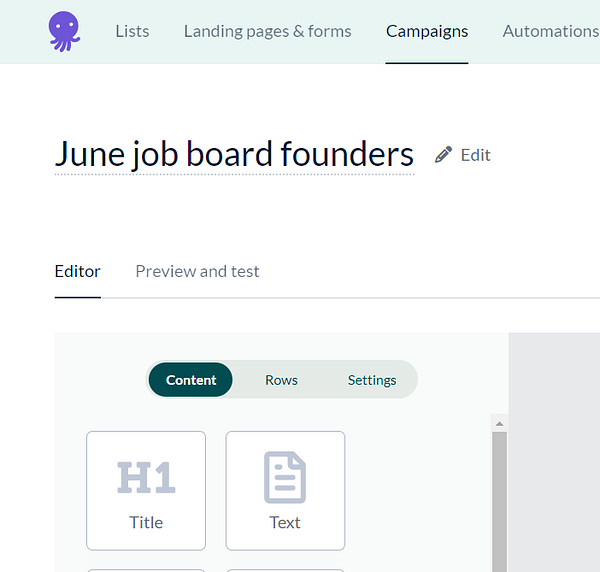Switch to the Rows segment

[281, 380]
